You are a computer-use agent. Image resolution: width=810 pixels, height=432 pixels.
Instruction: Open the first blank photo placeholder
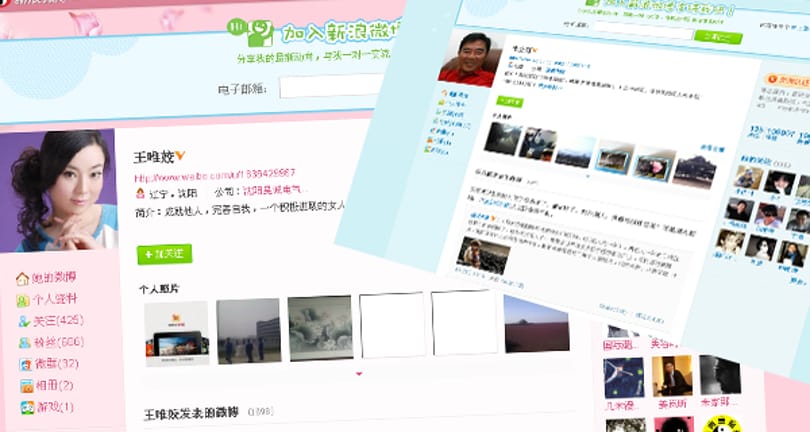(x=392, y=325)
